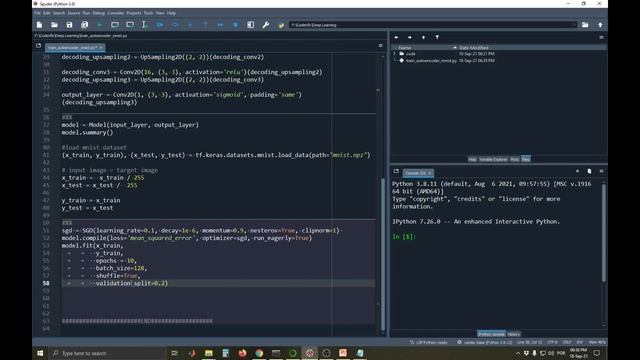The width and height of the screenshot is (640, 360).
Task: Open the working directory path combo box
Action: click(x=432, y=25)
